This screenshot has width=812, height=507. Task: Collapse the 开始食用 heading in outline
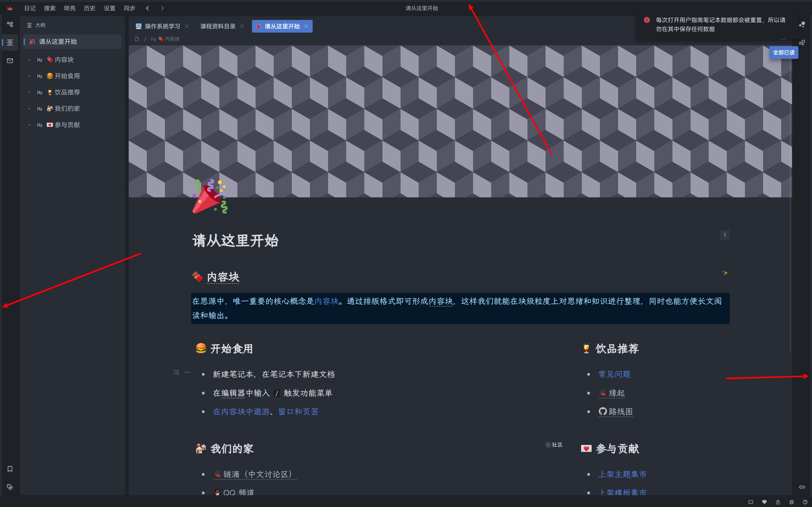(x=29, y=76)
